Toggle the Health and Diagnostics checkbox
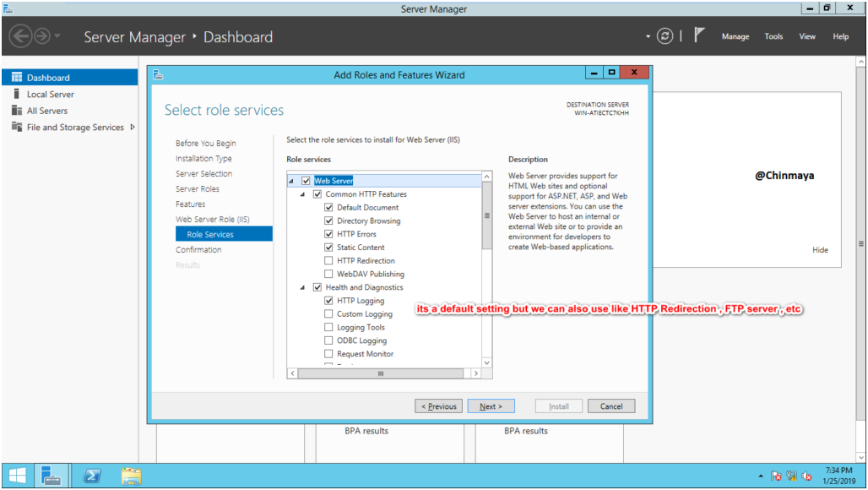Viewport: 868px width, 490px height. [x=317, y=287]
